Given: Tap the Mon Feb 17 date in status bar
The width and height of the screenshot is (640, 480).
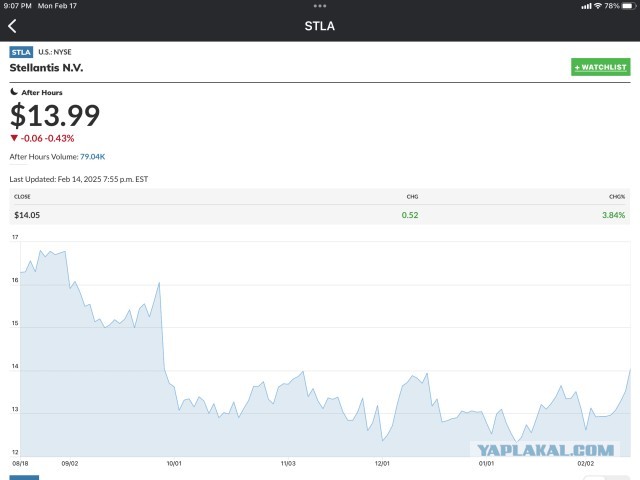Looking at the screenshot, I should click(57, 6).
